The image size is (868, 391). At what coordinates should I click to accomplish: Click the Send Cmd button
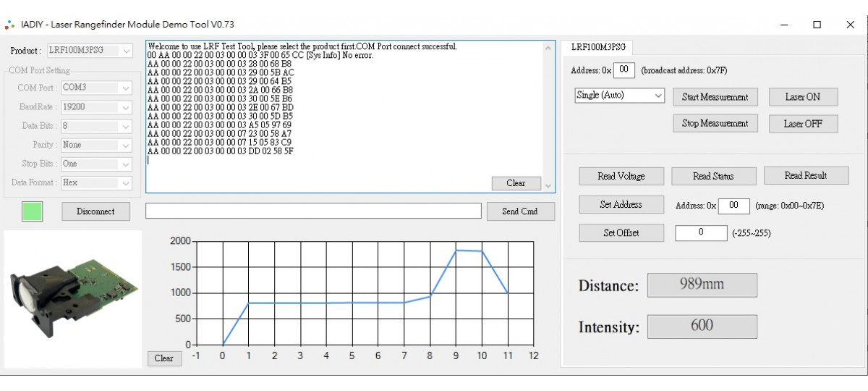[x=519, y=211]
